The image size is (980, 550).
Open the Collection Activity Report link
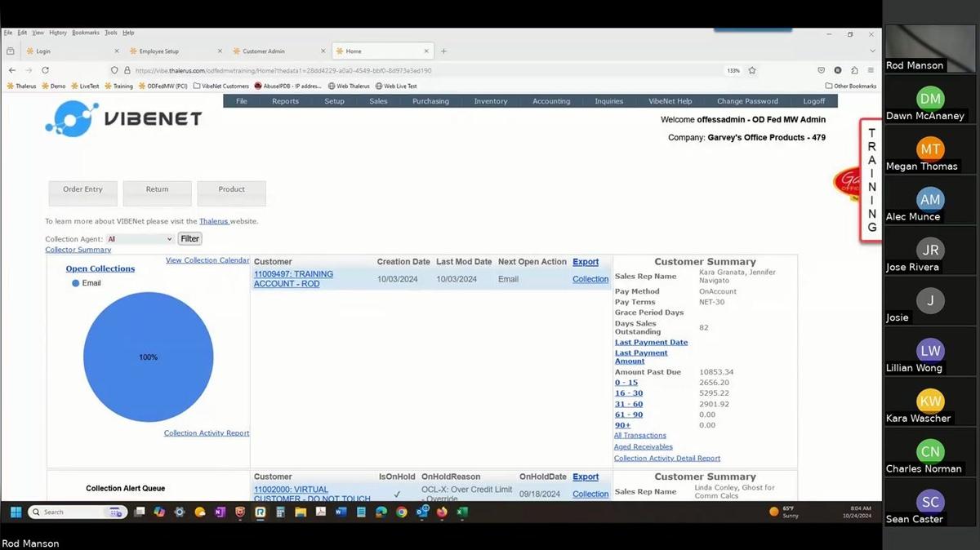(206, 432)
